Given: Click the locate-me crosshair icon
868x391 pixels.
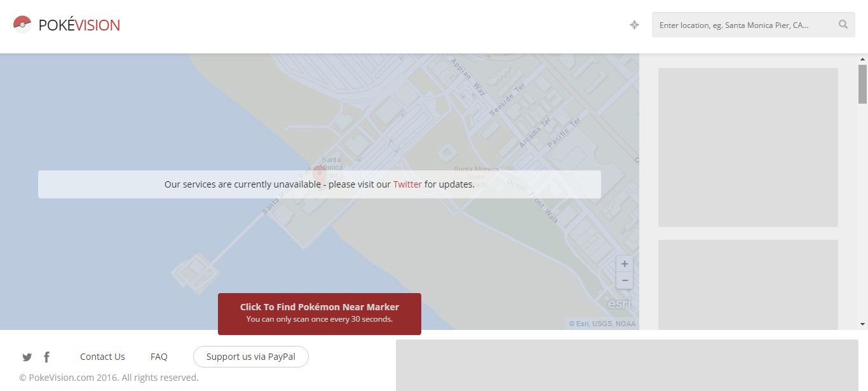Looking at the screenshot, I should 634,25.
